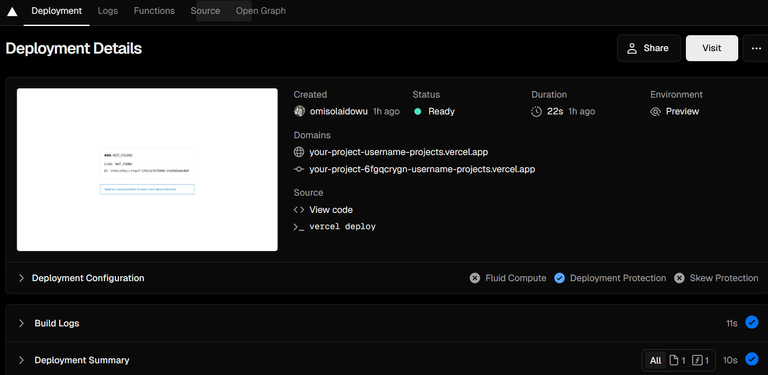Viewport: 768px width, 375px height.
Task: Click the Vercel triangle logo
Action: point(12,11)
